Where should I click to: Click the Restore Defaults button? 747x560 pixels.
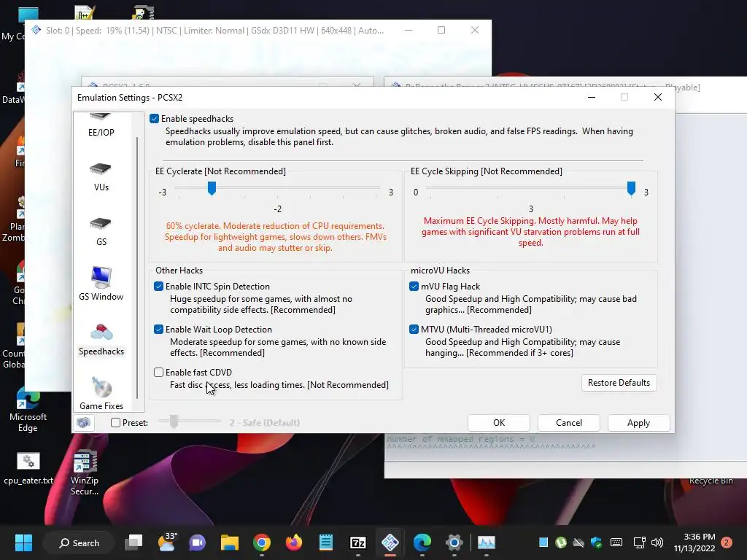pyautogui.click(x=619, y=383)
